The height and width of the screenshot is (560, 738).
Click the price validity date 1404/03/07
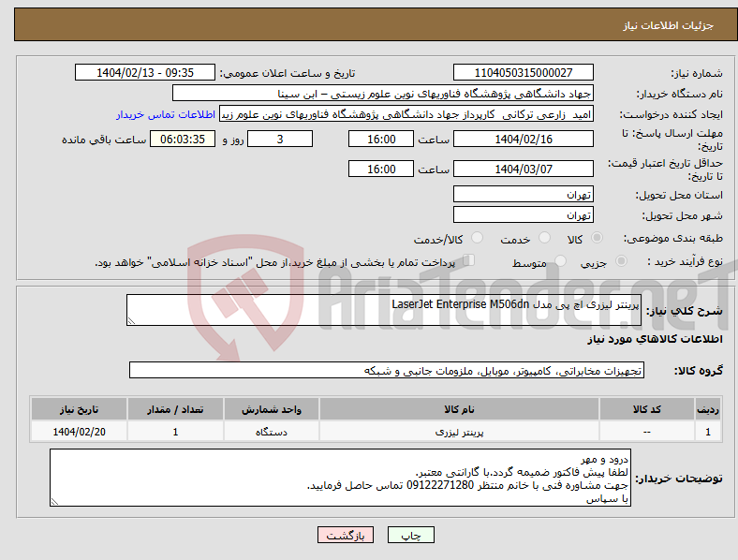(x=523, y=169)
